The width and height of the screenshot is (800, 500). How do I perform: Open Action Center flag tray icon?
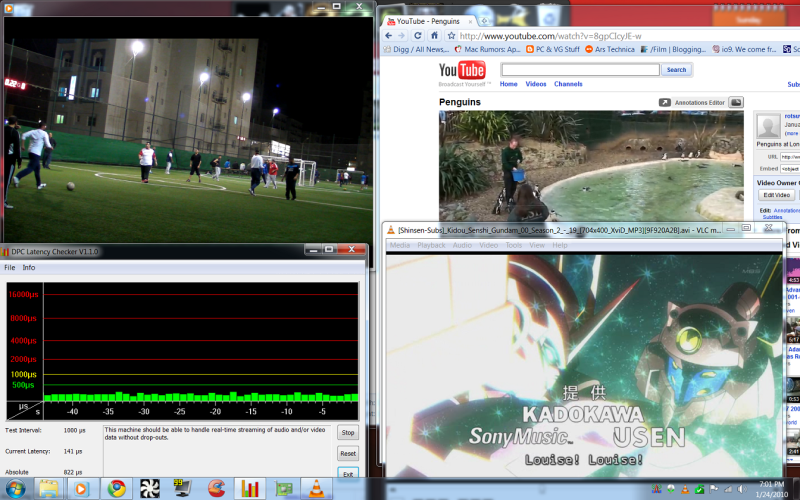[x=714, y=489]
